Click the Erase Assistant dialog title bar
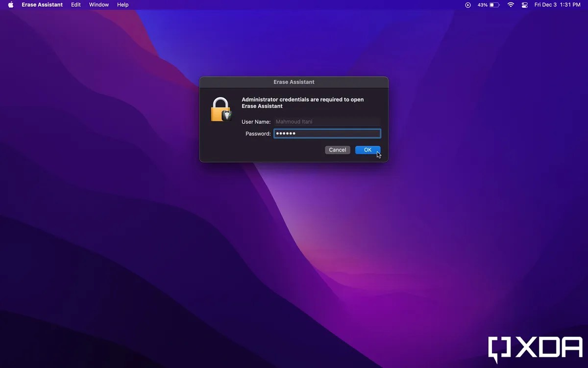This screenshot has width=588, height=368. click(x=294, y=82)
